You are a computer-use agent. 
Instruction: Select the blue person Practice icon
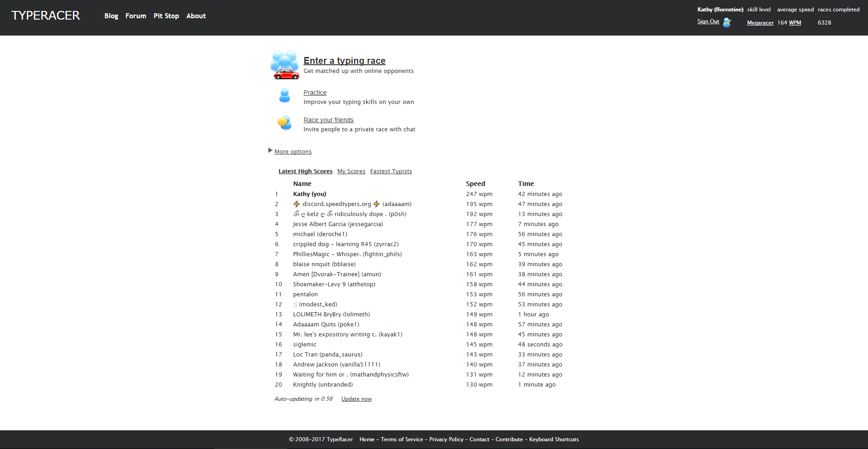click(284, 96)
